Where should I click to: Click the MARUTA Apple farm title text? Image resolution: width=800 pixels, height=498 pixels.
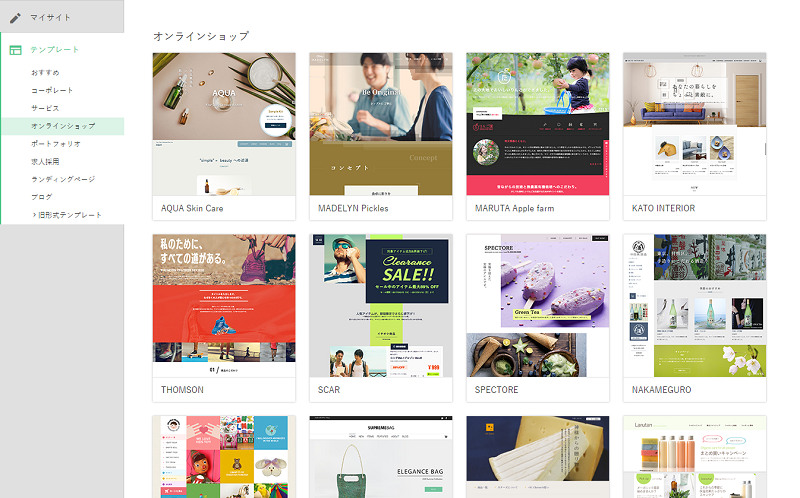tap(514, 208)
